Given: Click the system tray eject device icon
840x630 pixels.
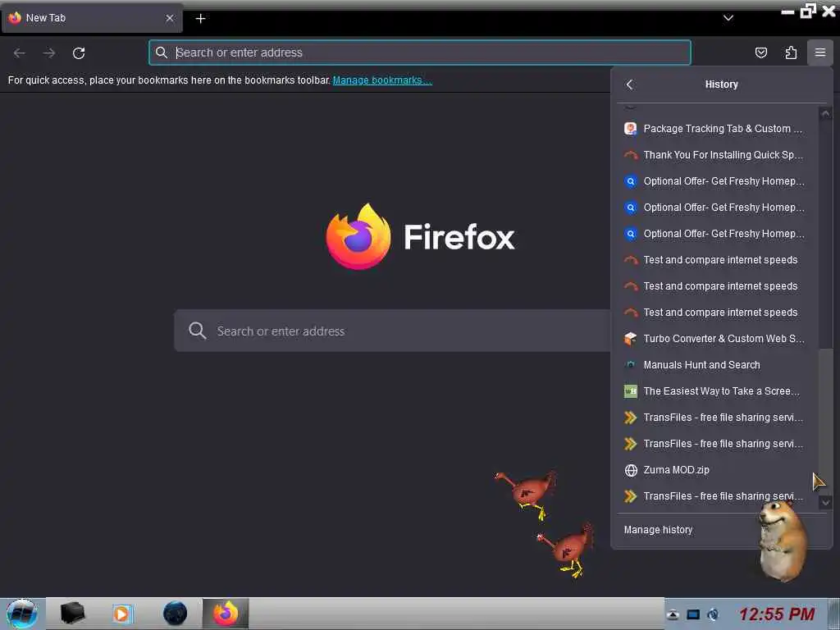Looking at the screenshot, I should click(x=673, y=614).
